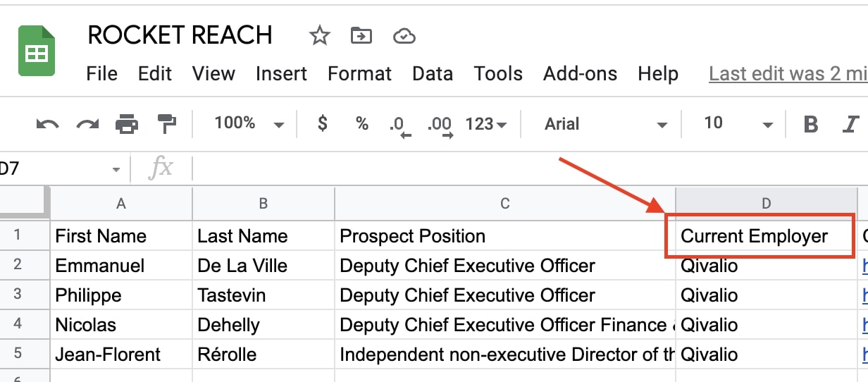Open the Last edit history link
This screenshot has height=382, width=868.
(788, 74)
